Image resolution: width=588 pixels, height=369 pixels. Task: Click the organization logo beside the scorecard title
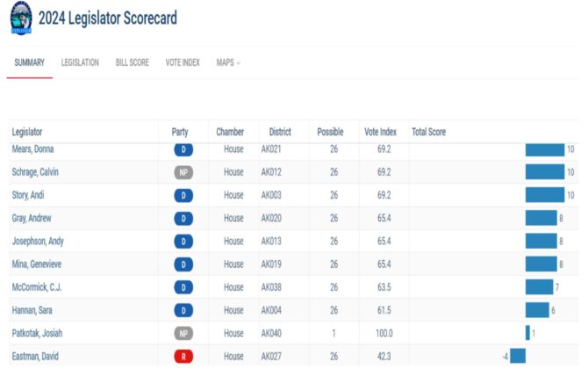[21, 18]
